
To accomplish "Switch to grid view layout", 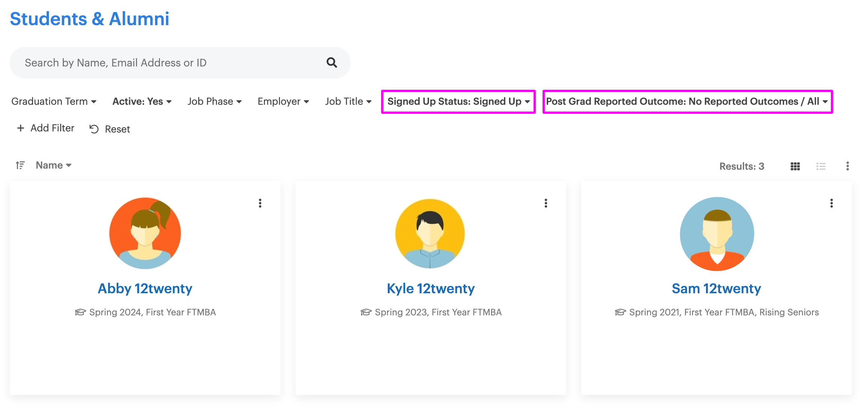I will [x=795, y=166].
